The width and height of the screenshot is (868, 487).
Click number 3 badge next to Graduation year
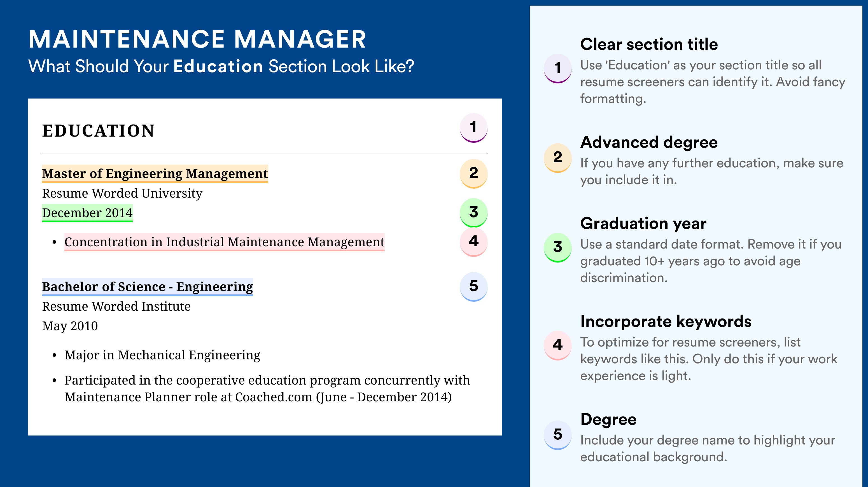pos(558,247)
